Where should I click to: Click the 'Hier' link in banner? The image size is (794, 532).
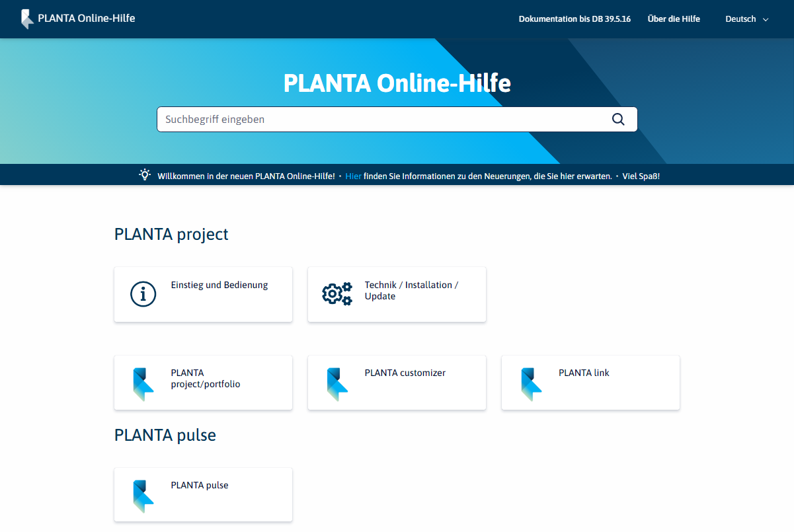(x=353, y=176)
